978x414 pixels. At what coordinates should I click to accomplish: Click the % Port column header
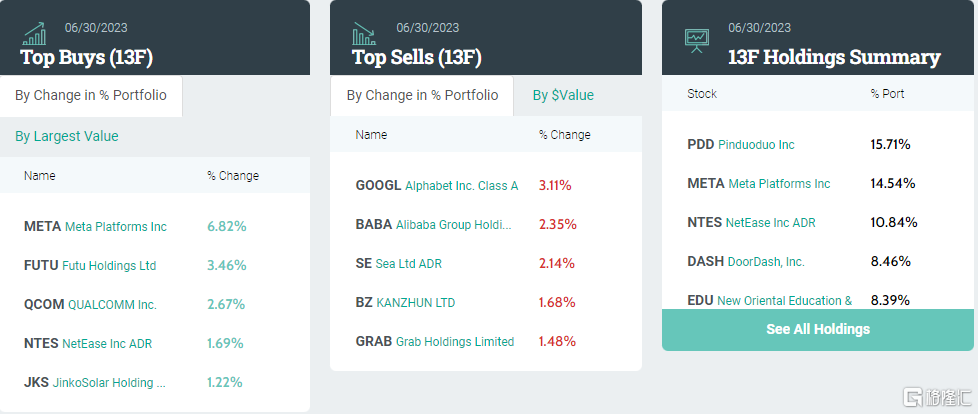[x=887, y=94]
